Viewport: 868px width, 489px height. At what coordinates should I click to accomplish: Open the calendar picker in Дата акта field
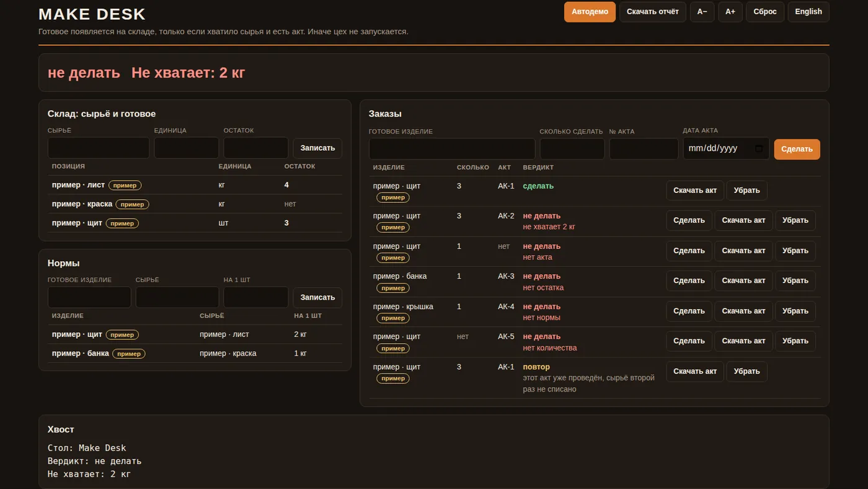coord(759,149)
